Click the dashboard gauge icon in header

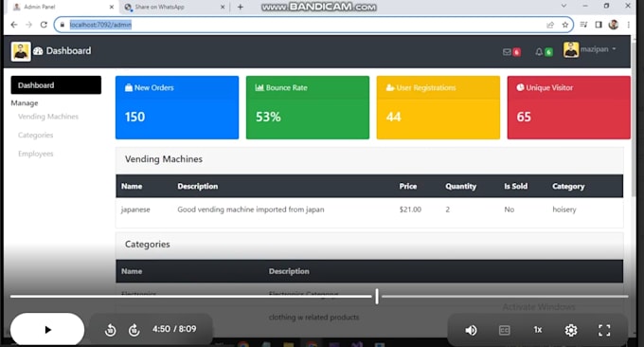pyautogui.click(x=38, y=51)
